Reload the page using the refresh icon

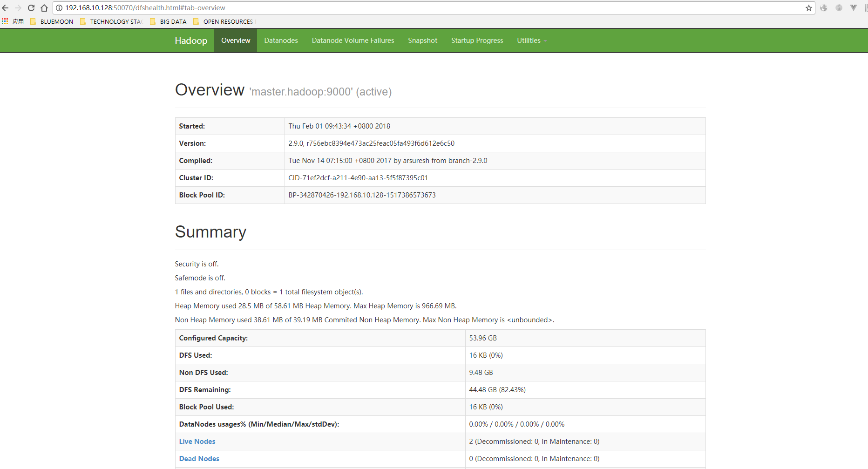pyautogui.click(x=31, y=8)
